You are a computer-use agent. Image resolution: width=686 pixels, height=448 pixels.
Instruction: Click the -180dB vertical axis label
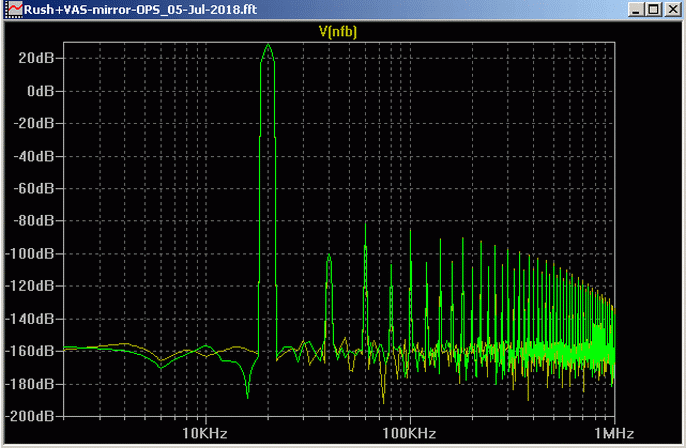[x=30, y=384]
